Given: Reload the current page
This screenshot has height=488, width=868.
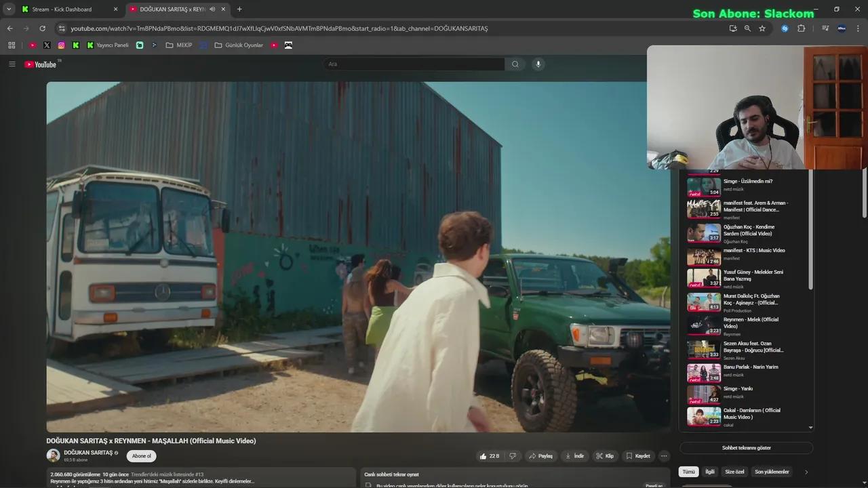Looking at the screenshot, I should 42,28.
